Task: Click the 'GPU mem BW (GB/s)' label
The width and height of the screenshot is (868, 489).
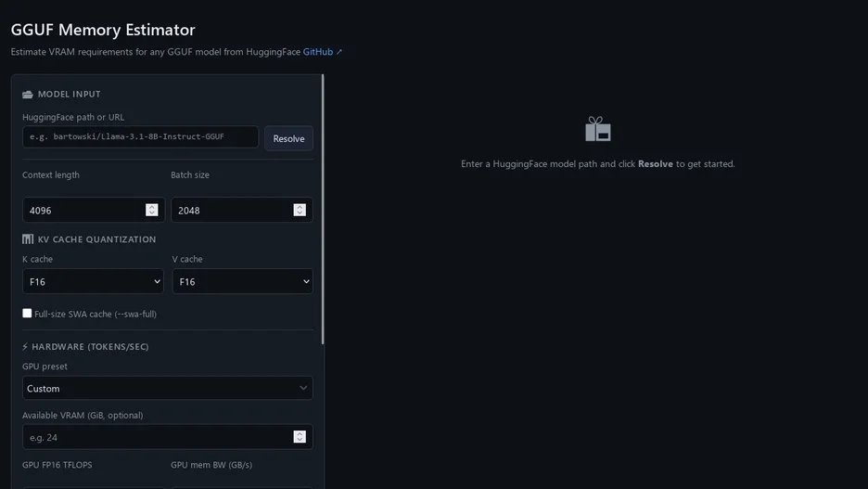Action: 211,465
